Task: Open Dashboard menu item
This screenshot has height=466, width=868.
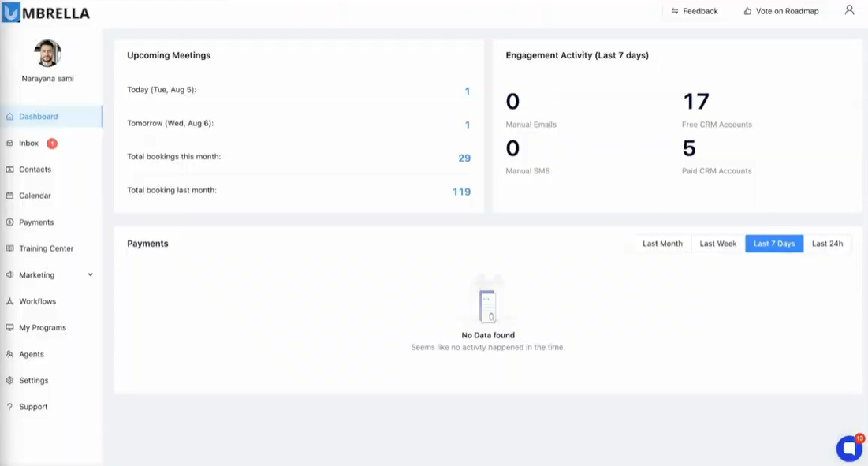Action: pos(51,116)
